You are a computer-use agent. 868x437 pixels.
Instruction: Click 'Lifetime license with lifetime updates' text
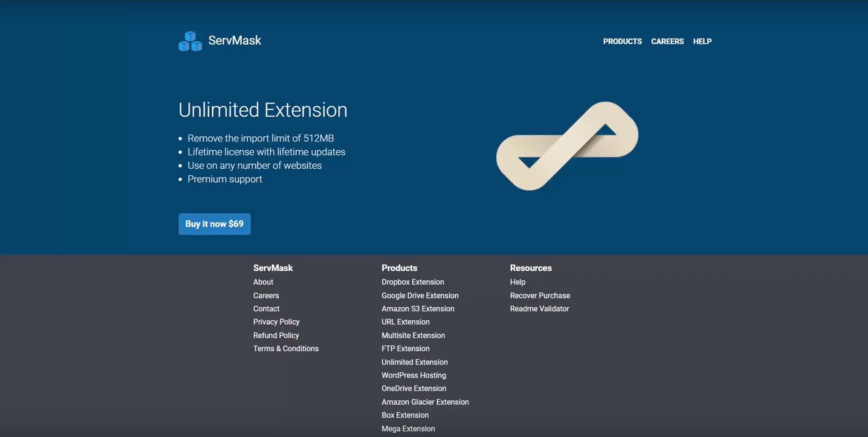[267, 152]
